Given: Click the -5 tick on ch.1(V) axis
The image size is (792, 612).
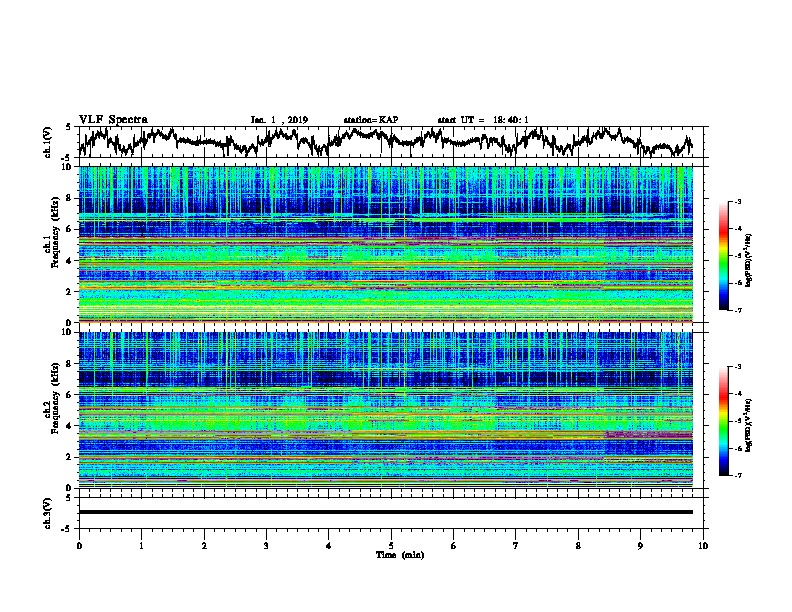Looking at the screenshot, I should click(67, 158).
